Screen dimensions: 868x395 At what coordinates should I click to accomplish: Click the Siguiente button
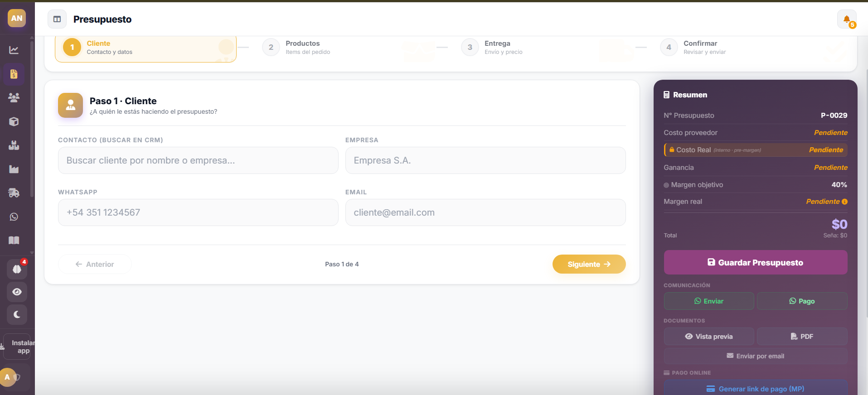pos(589,264)
